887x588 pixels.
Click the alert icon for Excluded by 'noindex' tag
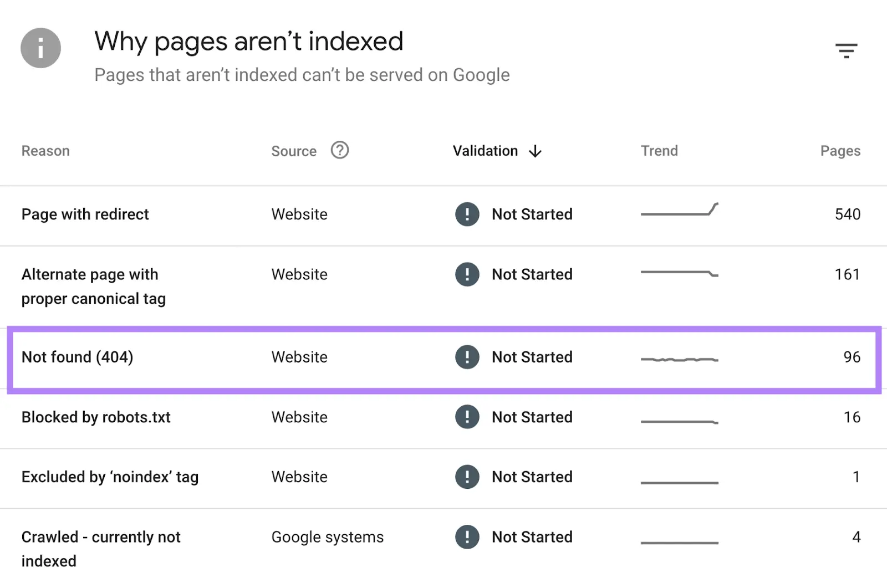(x=467, y=477)
